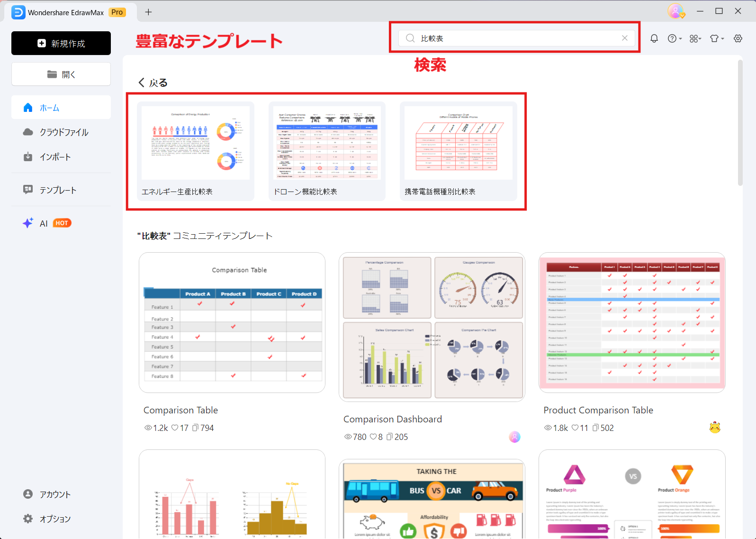756x539 pixels.
Task: Click the Comparison Dashboard title text
Action: point(393,419)
